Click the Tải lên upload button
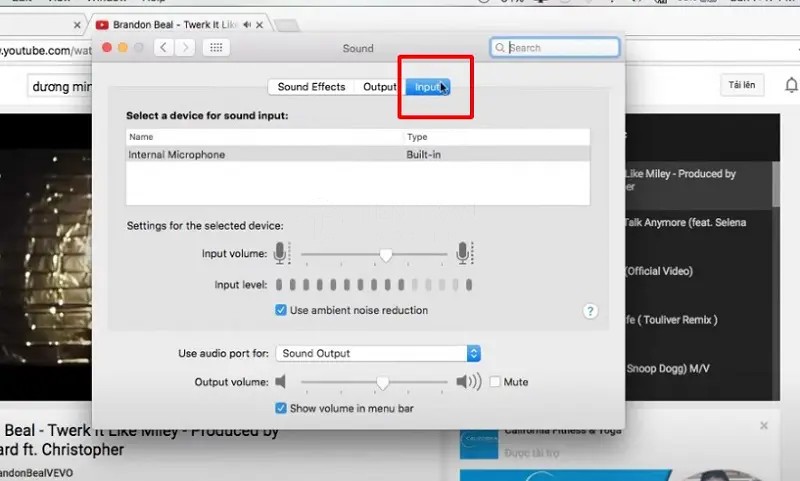800x481 pixels. (741, 86)
